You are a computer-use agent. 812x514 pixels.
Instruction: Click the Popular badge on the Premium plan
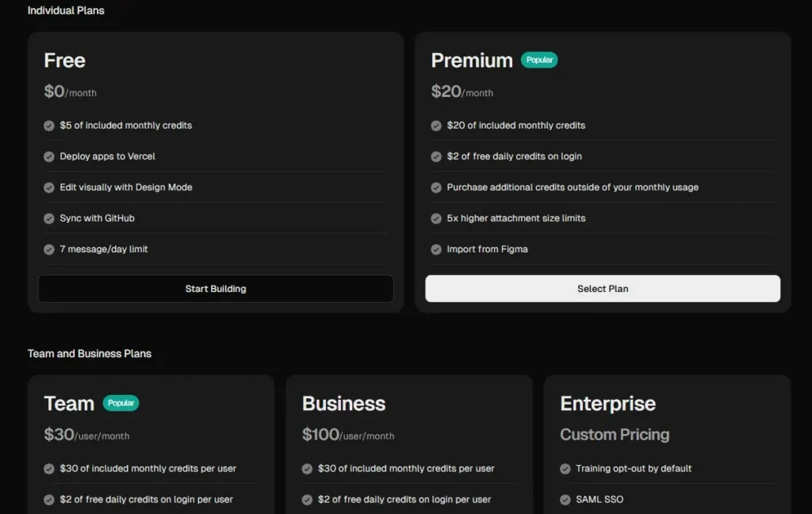(x=539, y=59)
